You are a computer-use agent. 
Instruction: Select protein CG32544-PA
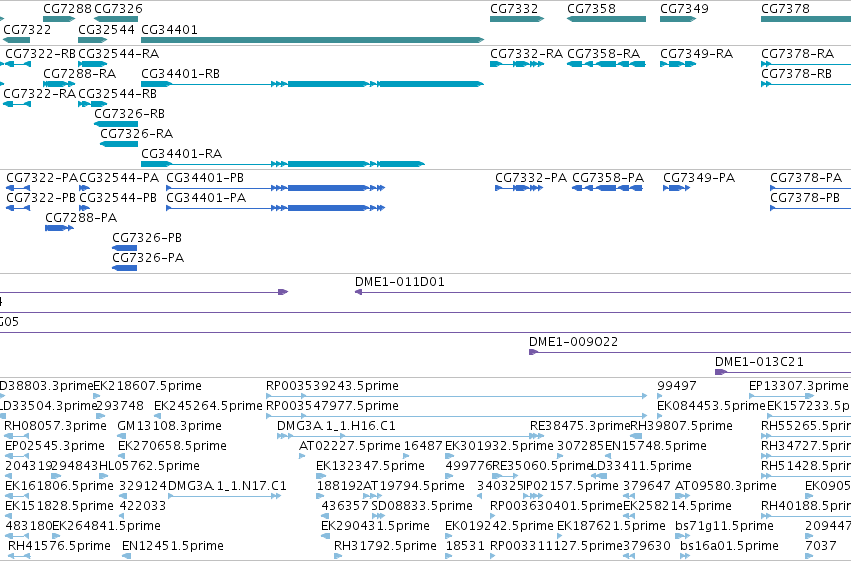click(x=119, y=178)
